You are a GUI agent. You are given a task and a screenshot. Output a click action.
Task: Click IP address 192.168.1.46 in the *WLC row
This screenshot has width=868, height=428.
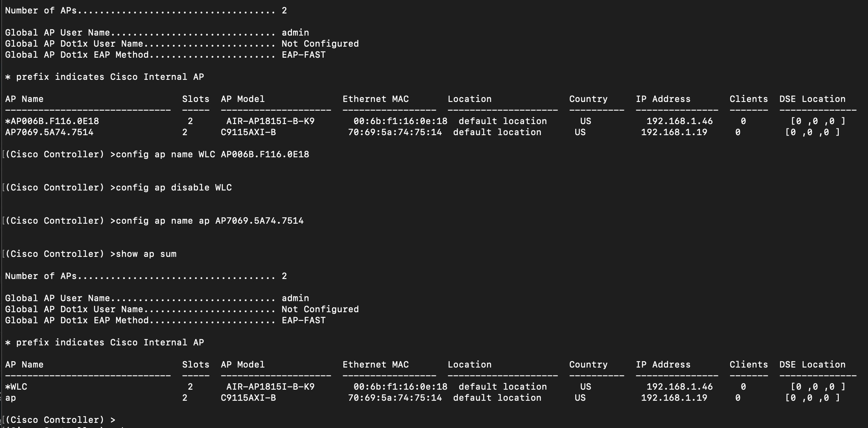tap(680, 387)
